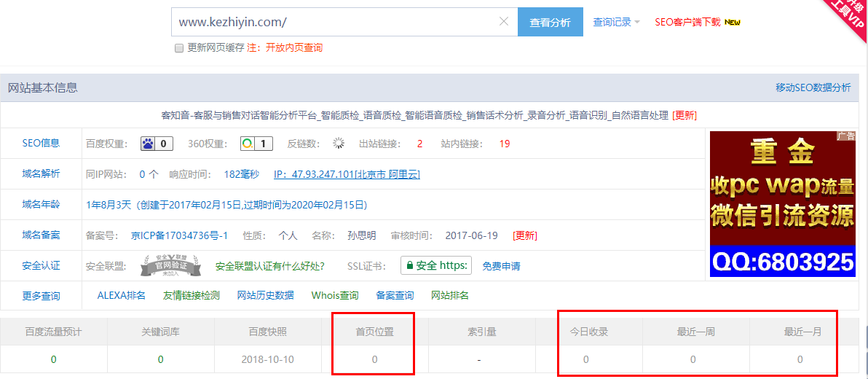Open the 网站历史数据 link
This screenshot has width=868, height=379.
pyautogui.click(x=266, y=295)
